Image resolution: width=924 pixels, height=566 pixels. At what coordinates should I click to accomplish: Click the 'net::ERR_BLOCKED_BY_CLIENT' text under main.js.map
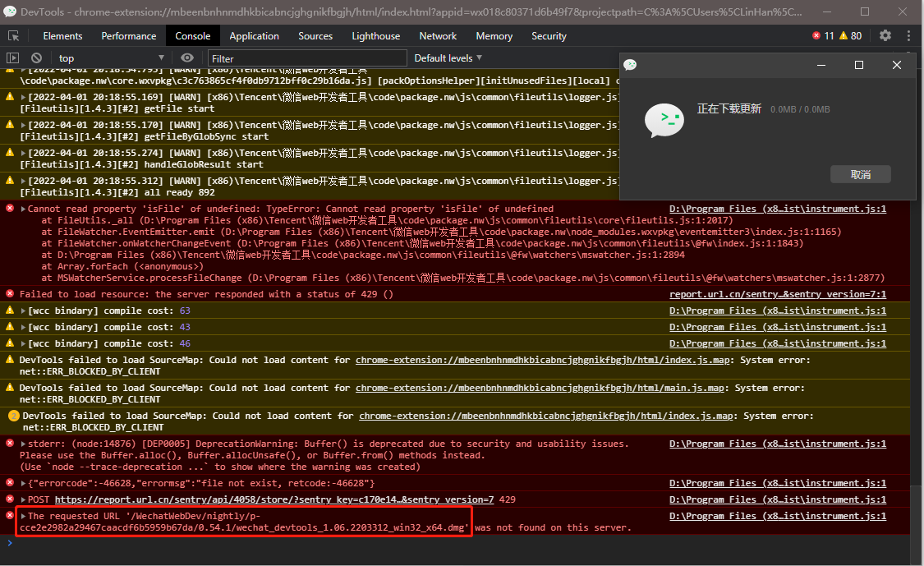90,400
